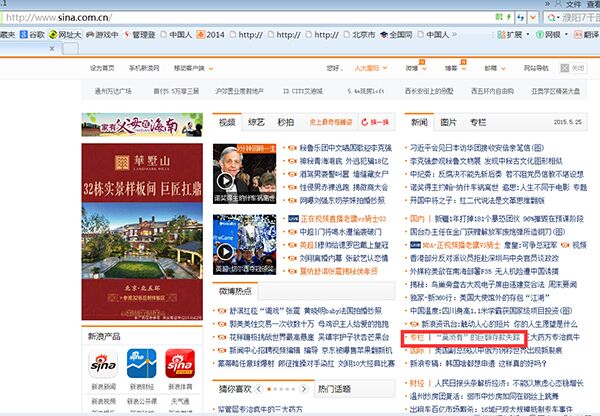Image resolution: width=600 pixels, height=416 pixels.
Task: Expand more bookmarks with the chevron
Action: pyautogui.click(x=455, y=34)
